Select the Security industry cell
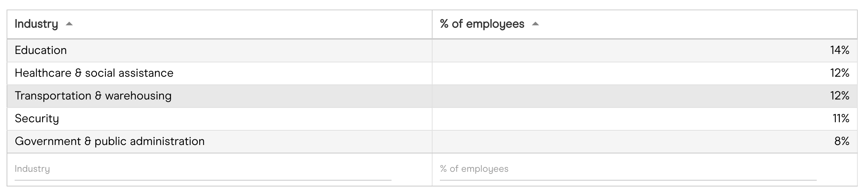The image size is (868, 196). point(37,119)
